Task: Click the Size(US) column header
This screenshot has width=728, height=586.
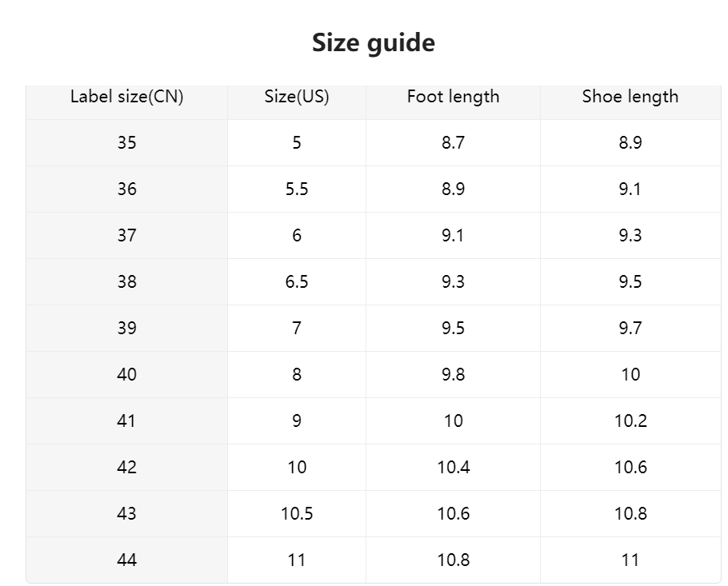Action: pos(297,97)
